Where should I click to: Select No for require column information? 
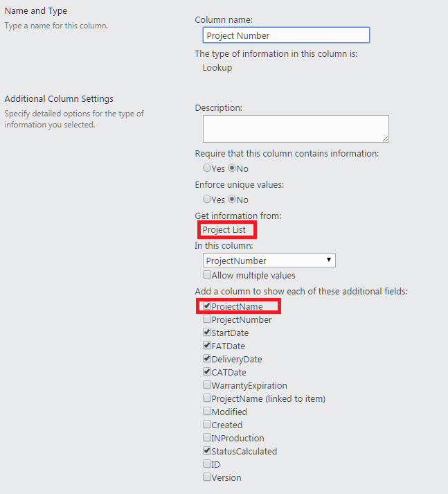pyautogui.click(x=232, y=168)
